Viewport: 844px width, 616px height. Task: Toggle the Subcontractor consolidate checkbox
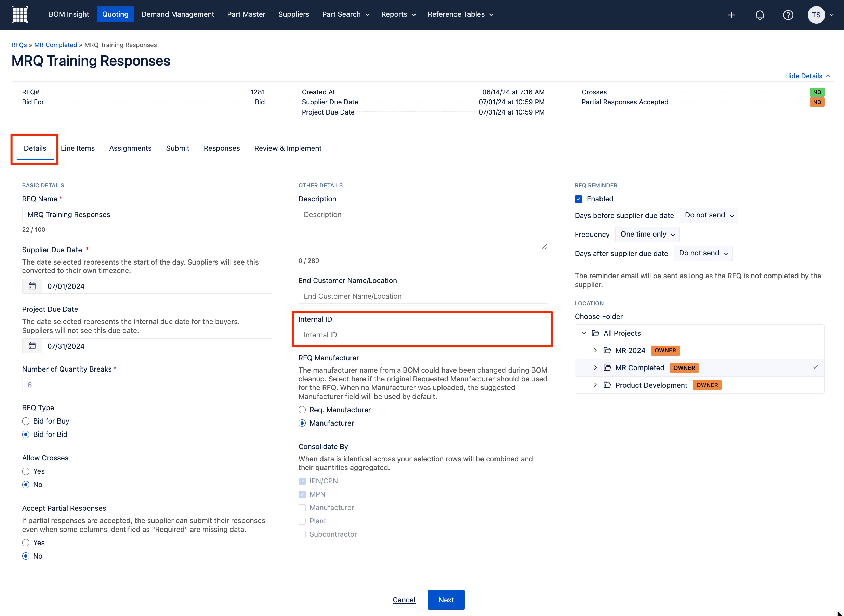(302, 534)
